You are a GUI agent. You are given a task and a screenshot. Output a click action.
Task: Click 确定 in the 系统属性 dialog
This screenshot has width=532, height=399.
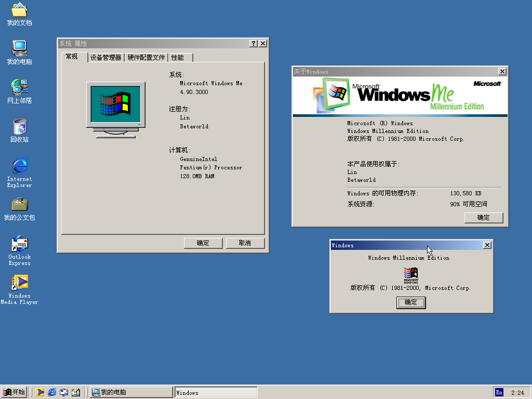pos(203,243)
